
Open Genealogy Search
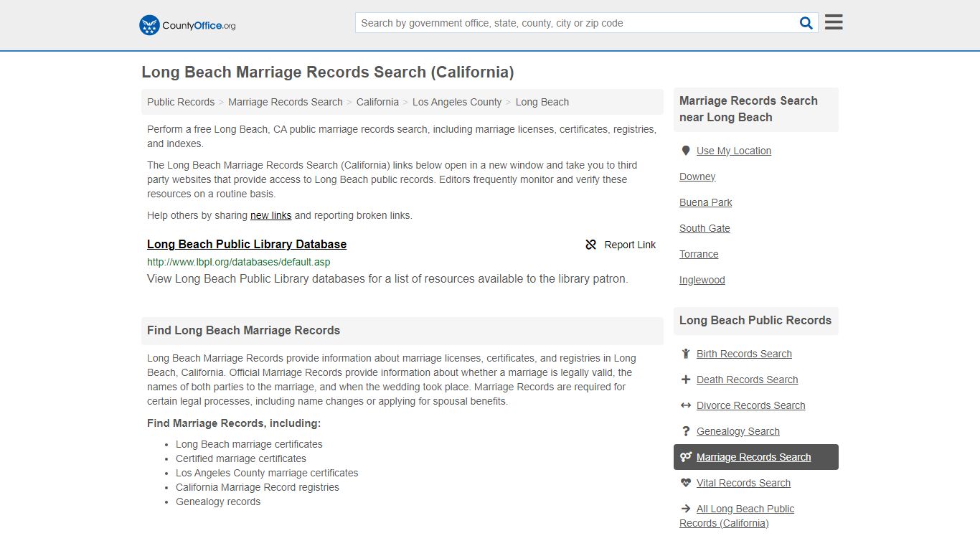click(x=738, y=431)
